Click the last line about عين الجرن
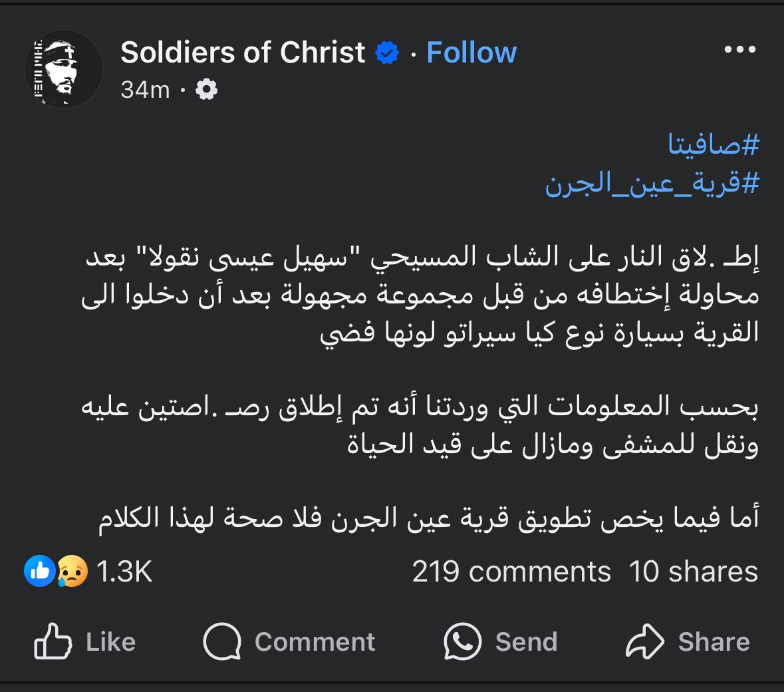The width and height of the screenshot is (784, 692). pos(428,520)
